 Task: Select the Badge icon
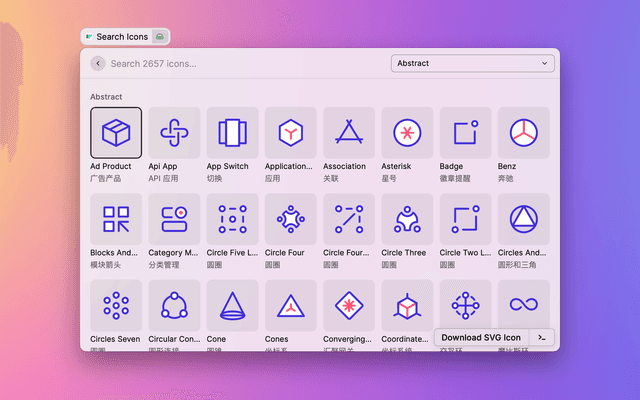(x=465, y=133)
